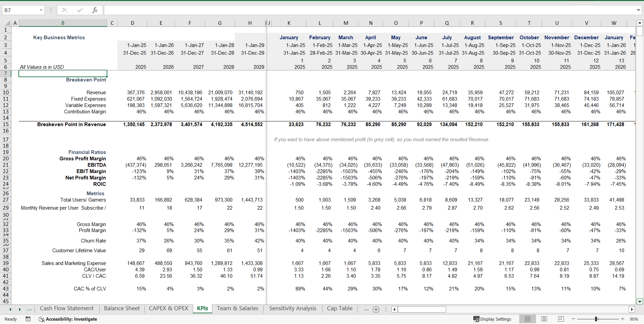Click the 'Churn Rate' row label

pos(93,241)
